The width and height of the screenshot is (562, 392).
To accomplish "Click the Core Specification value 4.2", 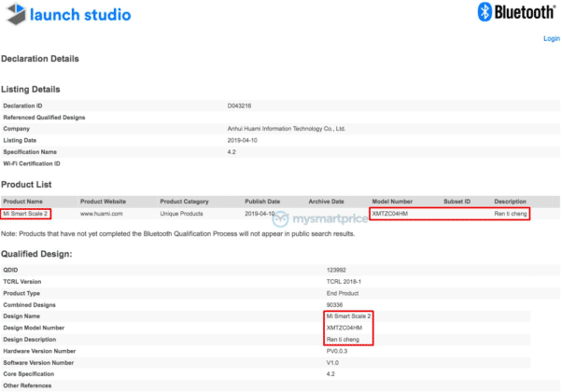I will tap(330, 374).
